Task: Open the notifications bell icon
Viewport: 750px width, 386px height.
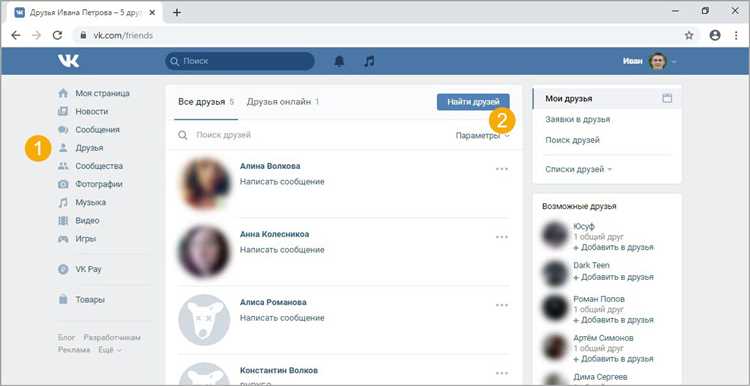Action: click(339, 61)
